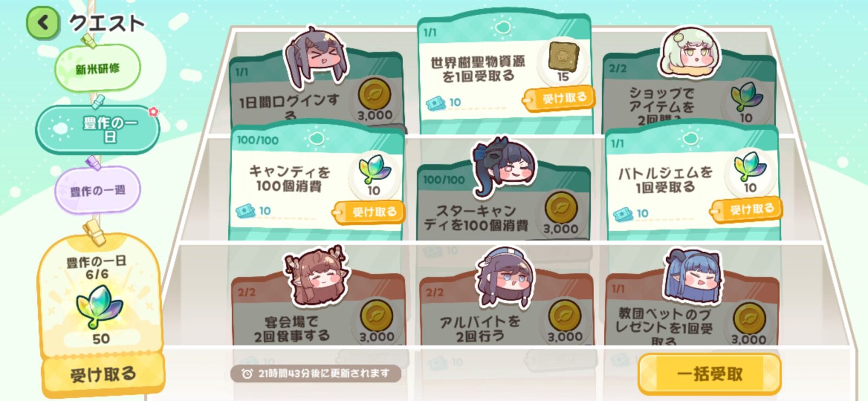The height and width of the screenshot is (401, 868).
Task: Claim the バトルジェムを1回受取る quest reward via 受け取る
Action: [748, 209]
